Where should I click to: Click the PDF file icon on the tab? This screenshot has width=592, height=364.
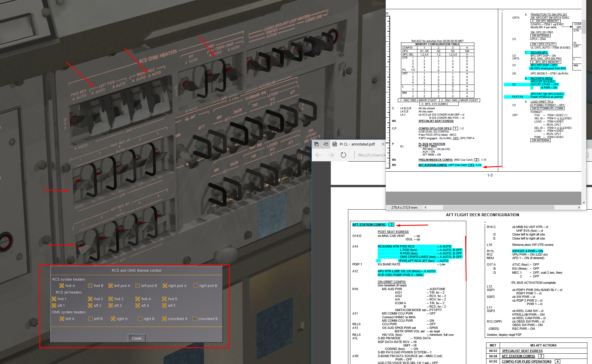pyautogui.click(x=335, y=144)
